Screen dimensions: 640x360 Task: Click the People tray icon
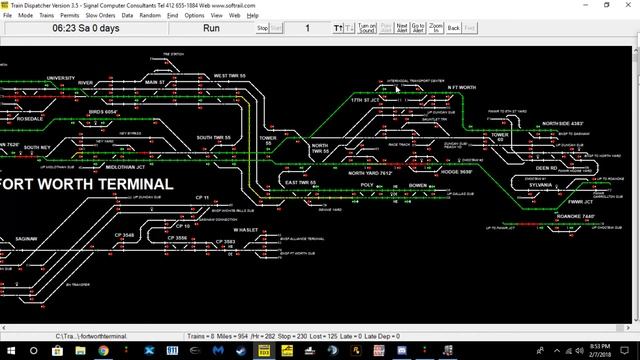540,351
